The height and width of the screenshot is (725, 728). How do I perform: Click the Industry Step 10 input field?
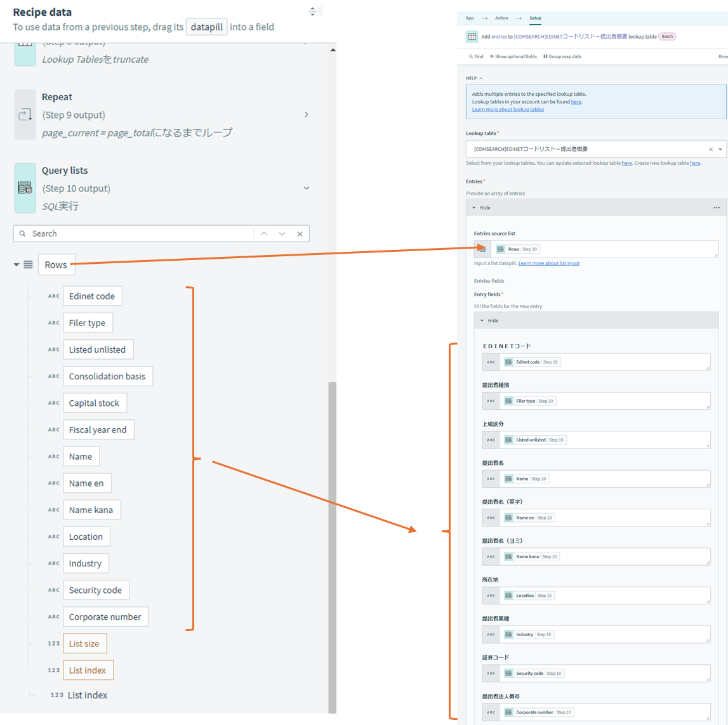pyautogui.click(x=604, y=634)
